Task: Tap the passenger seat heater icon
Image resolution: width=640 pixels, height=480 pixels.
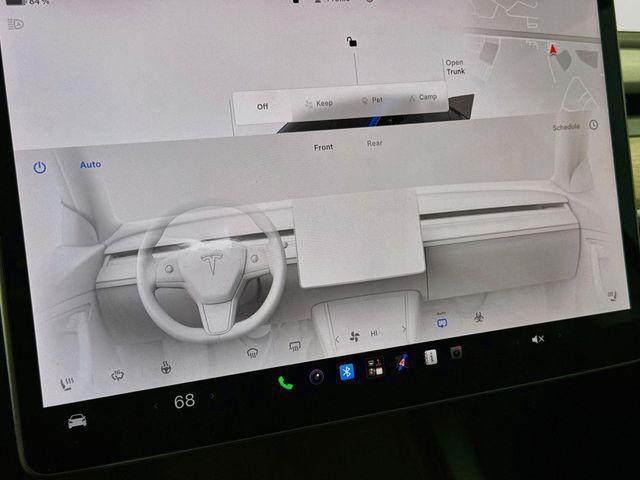Action: click(612, 296)
